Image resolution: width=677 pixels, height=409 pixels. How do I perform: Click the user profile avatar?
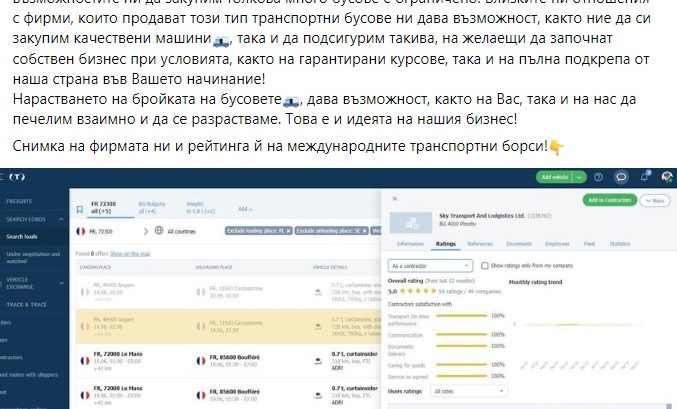coord(666,177)
